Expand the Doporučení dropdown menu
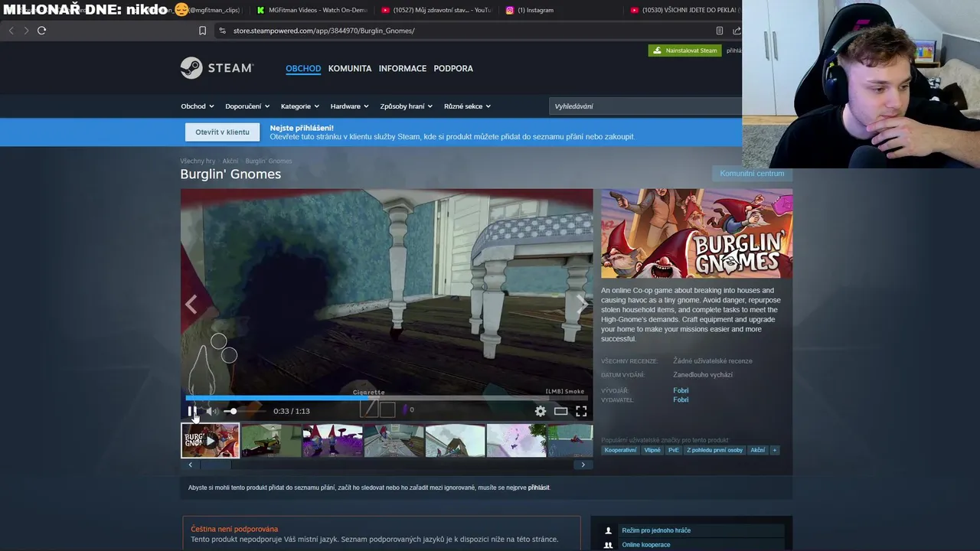 247,106
